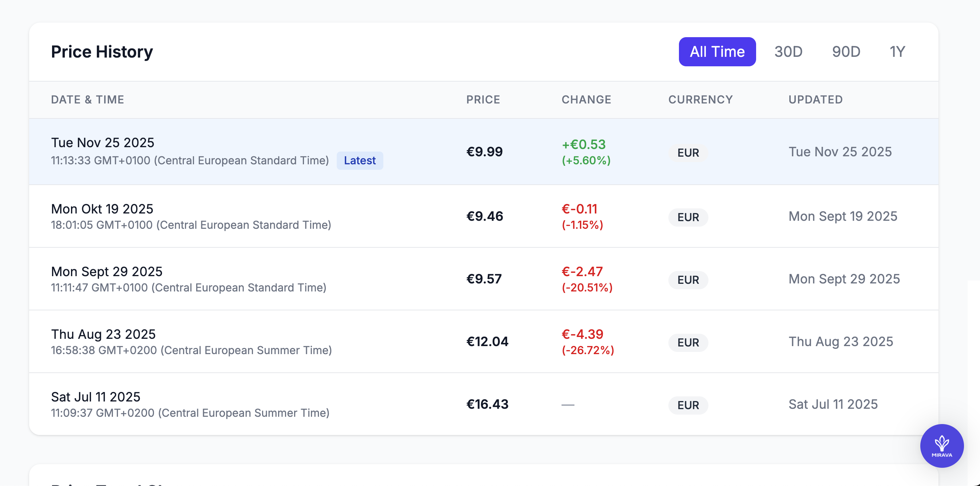
Task: Select the Tue Nov 25 2025 row date
Action: coord(103,143)
